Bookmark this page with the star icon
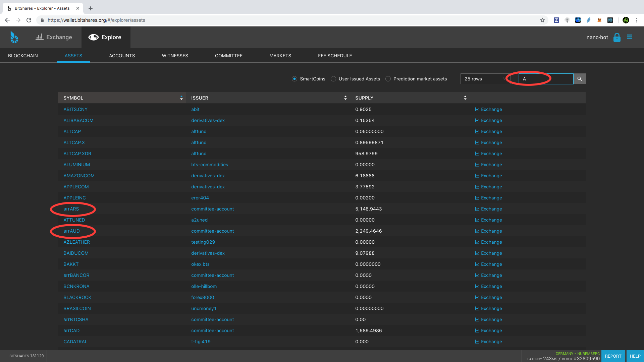 [542, 20]
